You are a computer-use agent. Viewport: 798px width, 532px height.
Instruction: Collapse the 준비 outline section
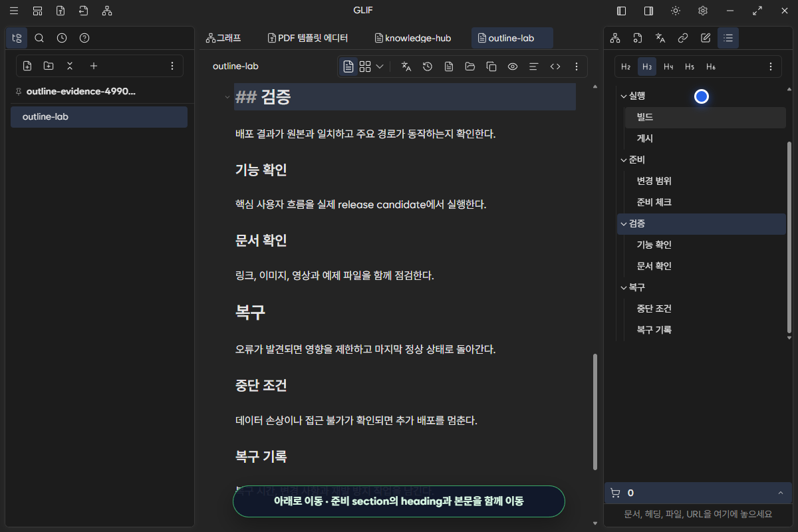[624, 160]
